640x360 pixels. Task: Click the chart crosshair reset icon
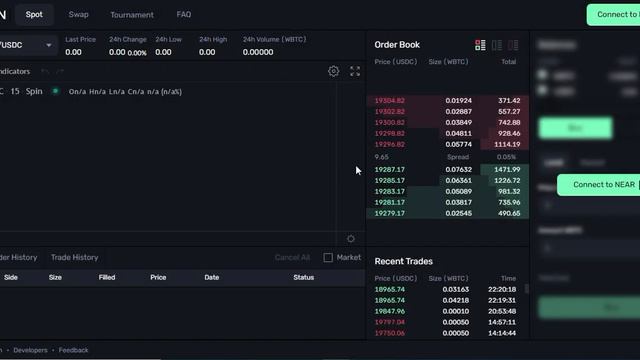(x=351, y=239)
